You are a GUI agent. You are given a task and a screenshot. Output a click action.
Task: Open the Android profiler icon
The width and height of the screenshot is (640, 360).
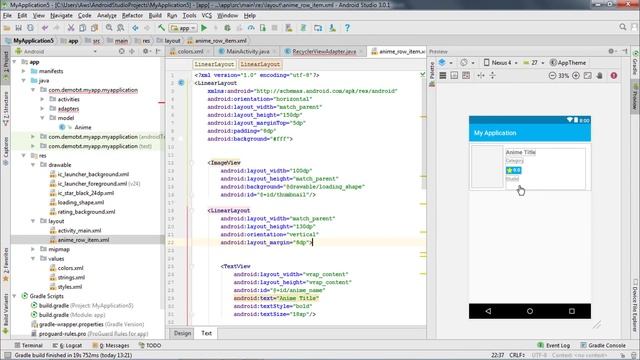click(251, 28)
